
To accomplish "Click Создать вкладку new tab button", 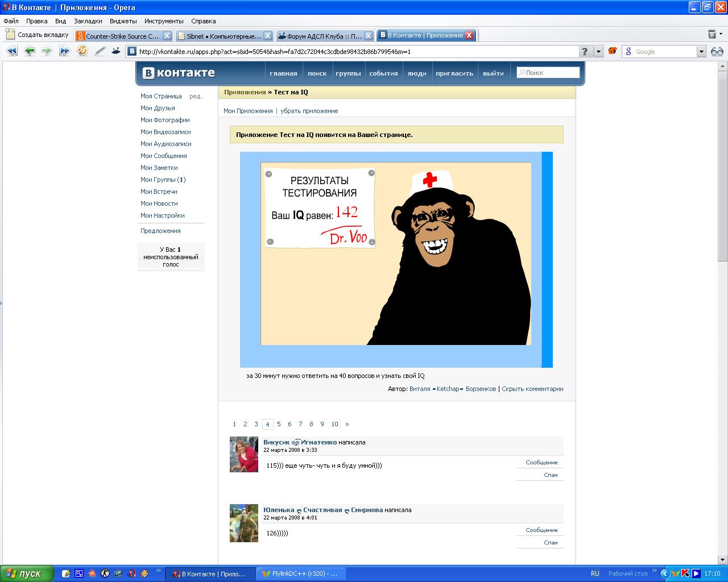I will point(38,35).
